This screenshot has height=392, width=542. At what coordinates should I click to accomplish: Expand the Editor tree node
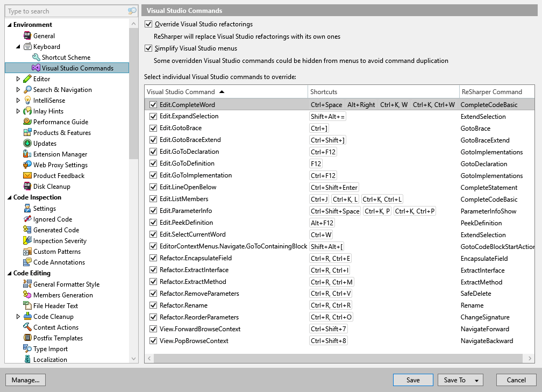18,79
